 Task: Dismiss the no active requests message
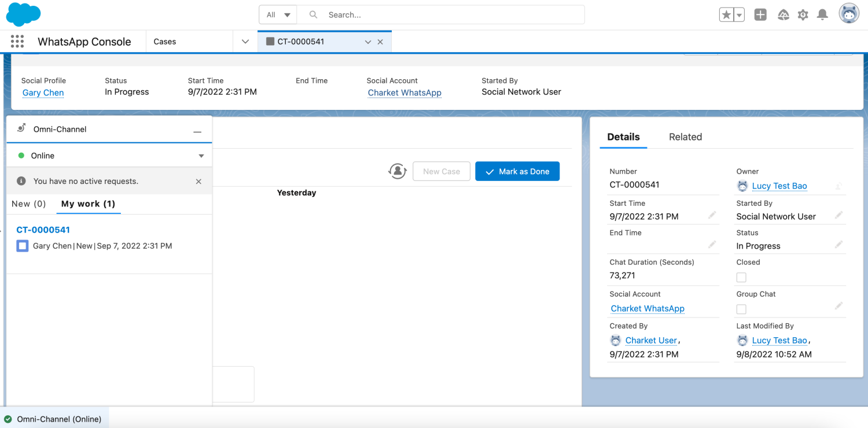pyautogui.click(x=198, y=182)
